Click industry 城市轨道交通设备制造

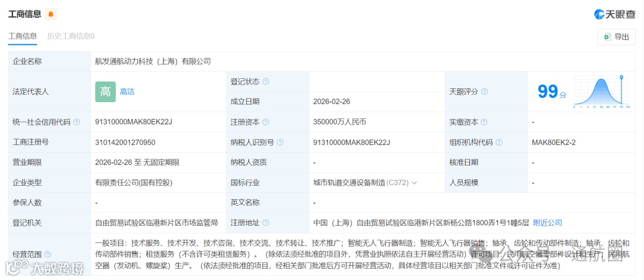[349, 183]
